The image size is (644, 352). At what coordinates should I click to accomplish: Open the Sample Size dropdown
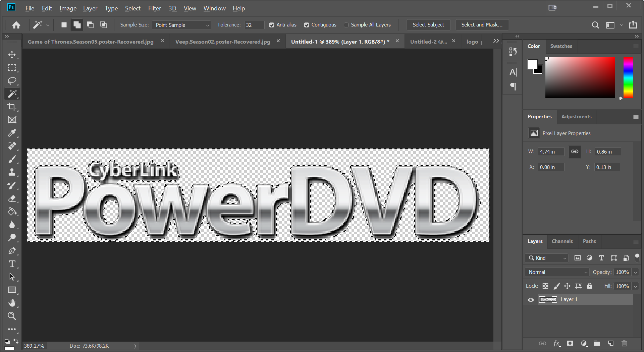[x=181, y=25]
